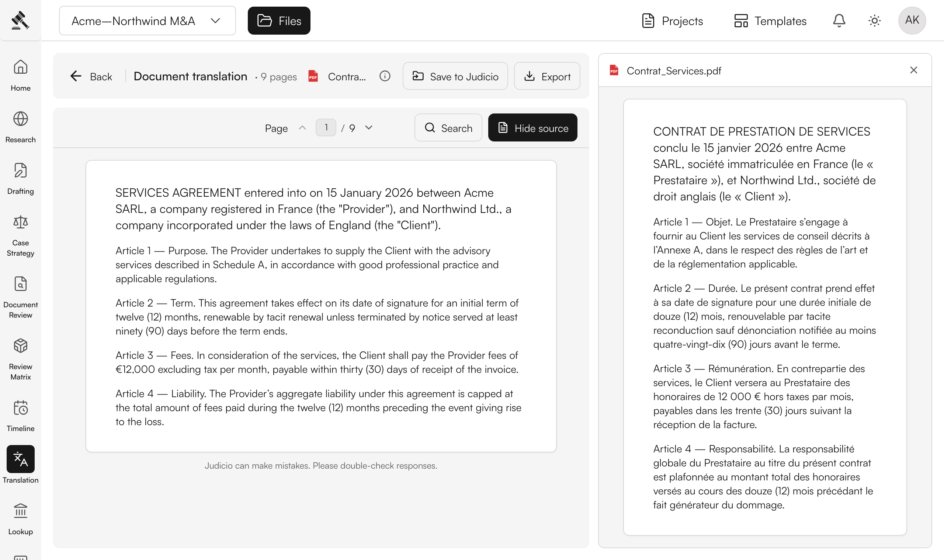Image resolution: width=944 pixels, height=560 pixels.
Task: Go to the next page with down chevron
Action: pos(369,127)
